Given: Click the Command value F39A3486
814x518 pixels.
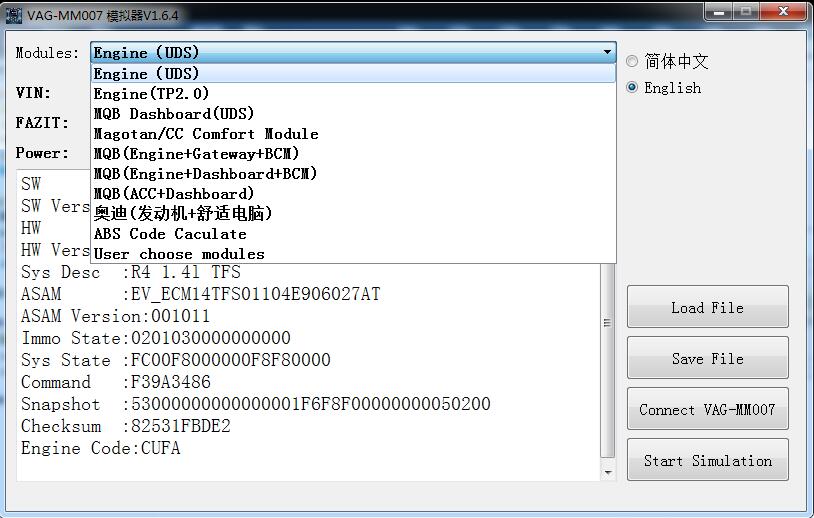Looking at the screenshot, I should tap(170, 382).
